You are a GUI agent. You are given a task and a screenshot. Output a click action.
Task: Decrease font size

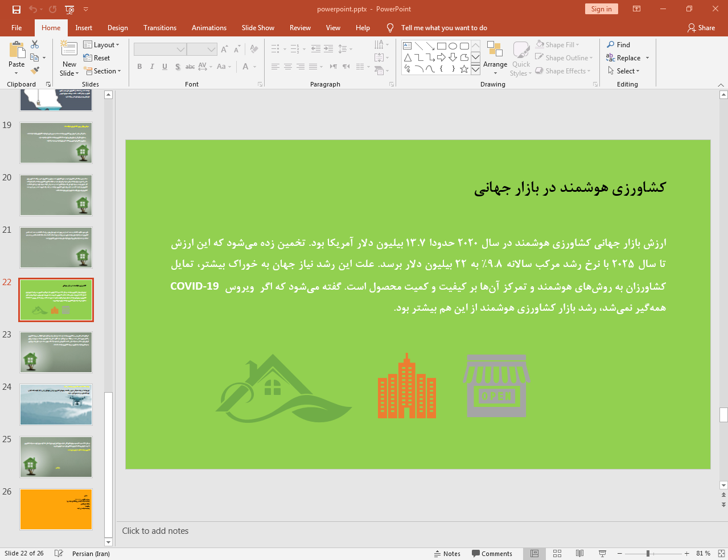point(237,50)
